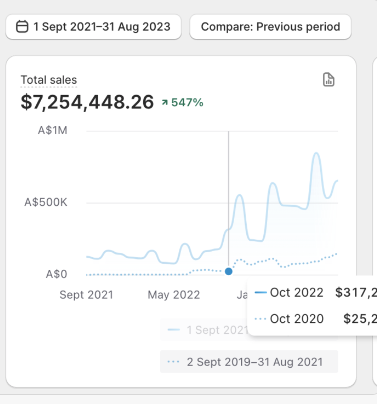377x406 pixels.
Task: Click the blue data point on chart
Action: pyautogui.click(x=228, y=271)
